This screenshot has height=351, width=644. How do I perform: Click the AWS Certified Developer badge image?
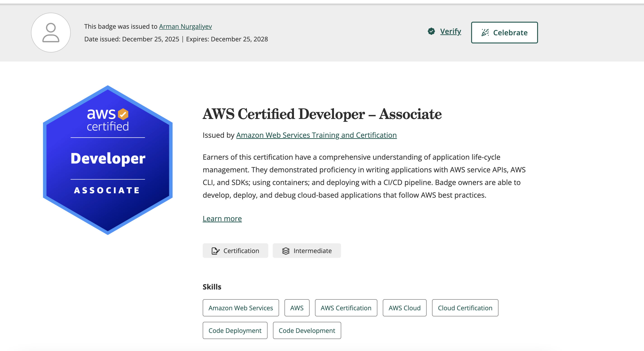click(x=108, y=160)
